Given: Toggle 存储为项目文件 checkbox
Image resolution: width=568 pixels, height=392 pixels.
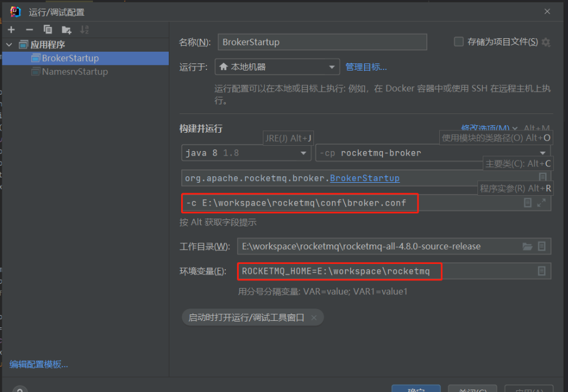Looking at the screenshot, I should [x=459, y=42].
